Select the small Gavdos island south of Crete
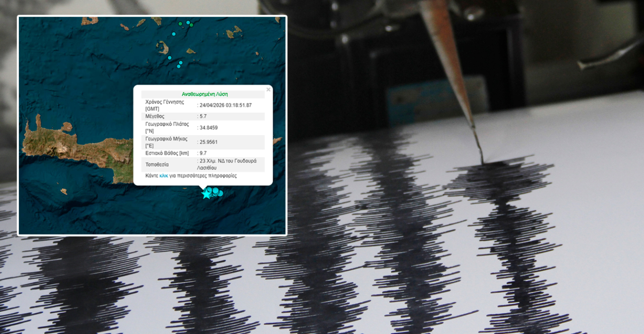644x334 pixels. click(x=63, y=191)
